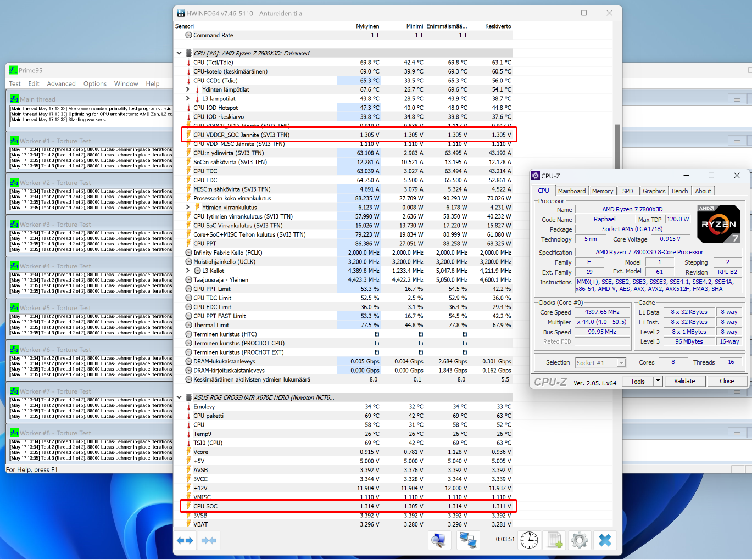Open the SPD tab in CPU-Z
Viewport: 752px width, 560px height.
pos(628,191)
